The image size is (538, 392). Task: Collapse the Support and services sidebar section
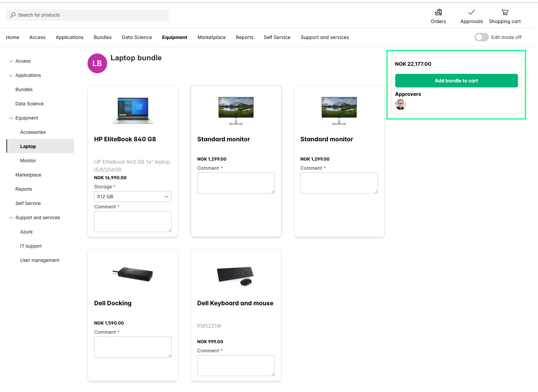(11, 218)
